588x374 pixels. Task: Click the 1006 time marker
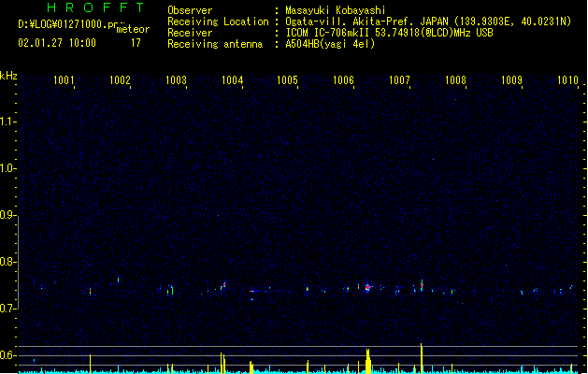tap(343, 79)
